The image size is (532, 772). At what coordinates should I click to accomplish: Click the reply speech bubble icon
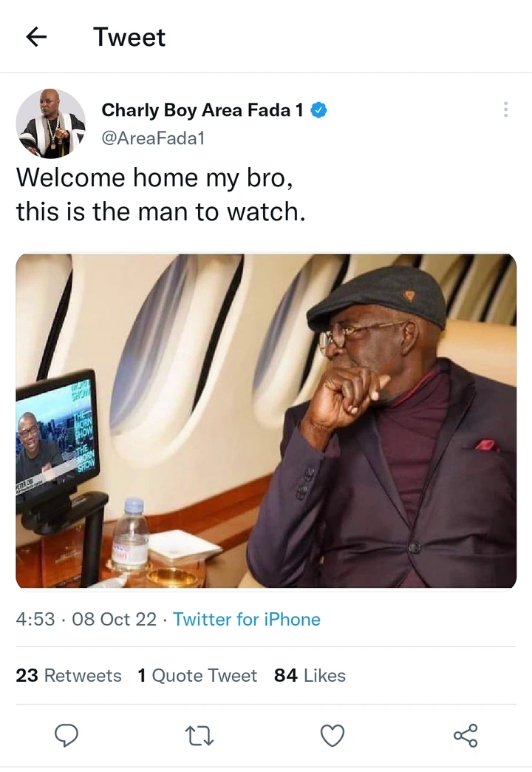point(68,735)
